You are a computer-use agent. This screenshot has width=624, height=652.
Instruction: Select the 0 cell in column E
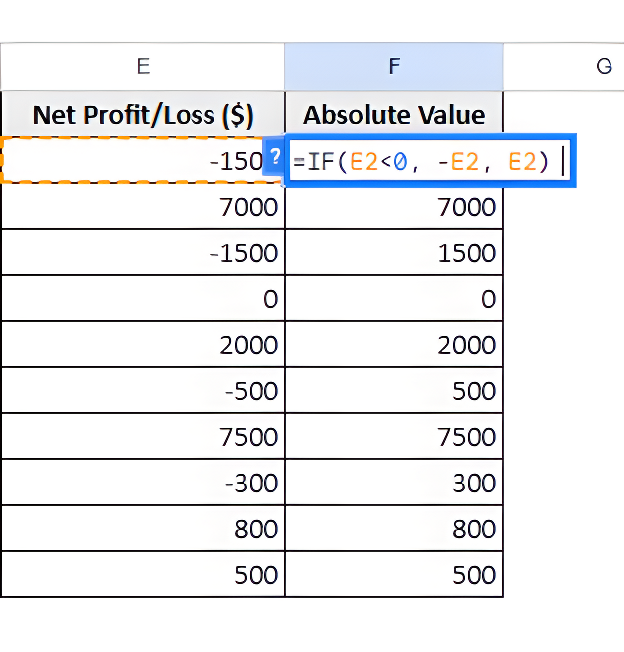coord(143,299)
